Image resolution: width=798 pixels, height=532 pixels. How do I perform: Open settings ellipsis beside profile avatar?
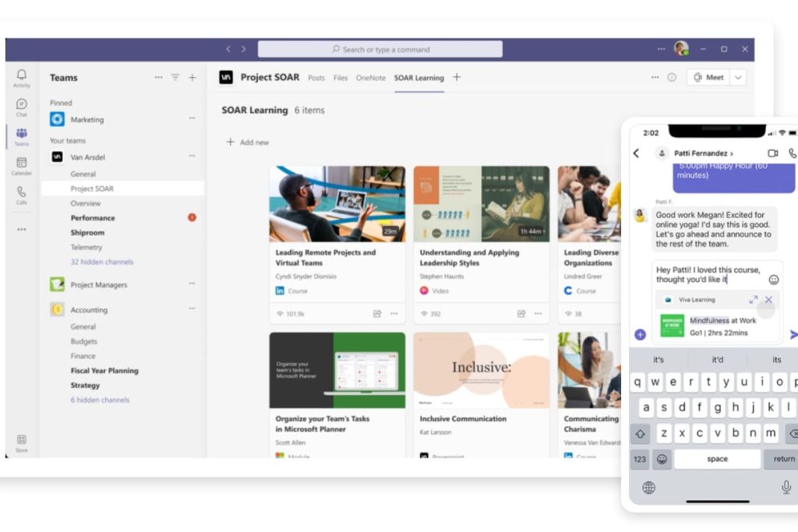point(661,49)
